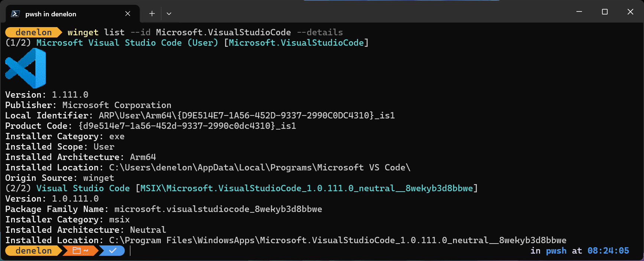Click 'Publisher: Microsoft Corporation' line
The height and width of the screenshot is (261, 644).
pos(88,105)
